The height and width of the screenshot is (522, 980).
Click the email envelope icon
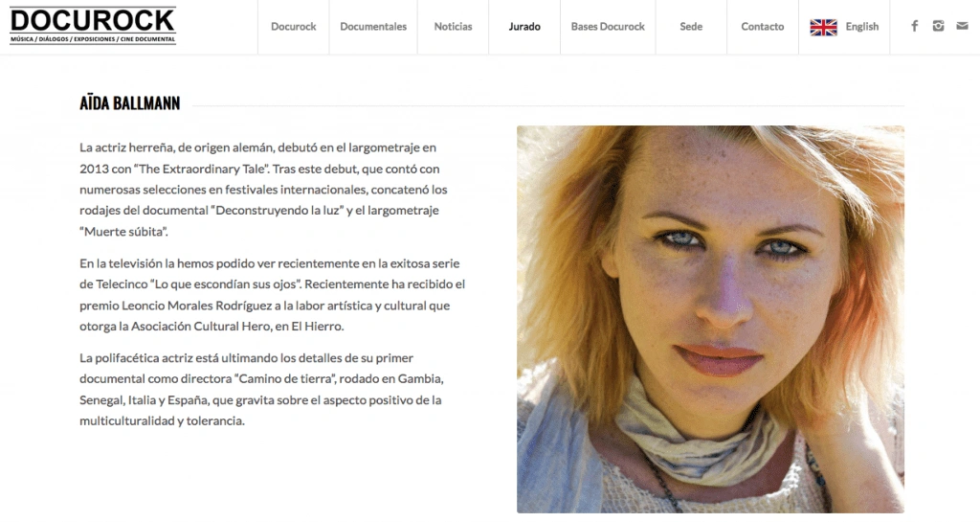coord(962,26)
